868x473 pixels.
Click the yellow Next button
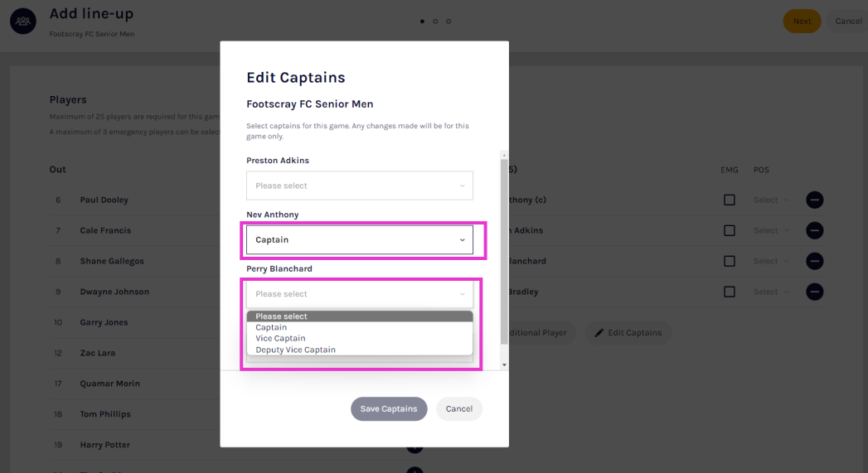click(802, 21)
